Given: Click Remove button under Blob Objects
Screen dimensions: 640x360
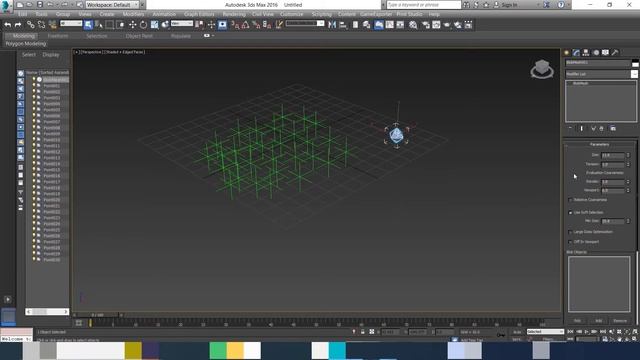Looking at the screenshot, I should coord(620,321).
